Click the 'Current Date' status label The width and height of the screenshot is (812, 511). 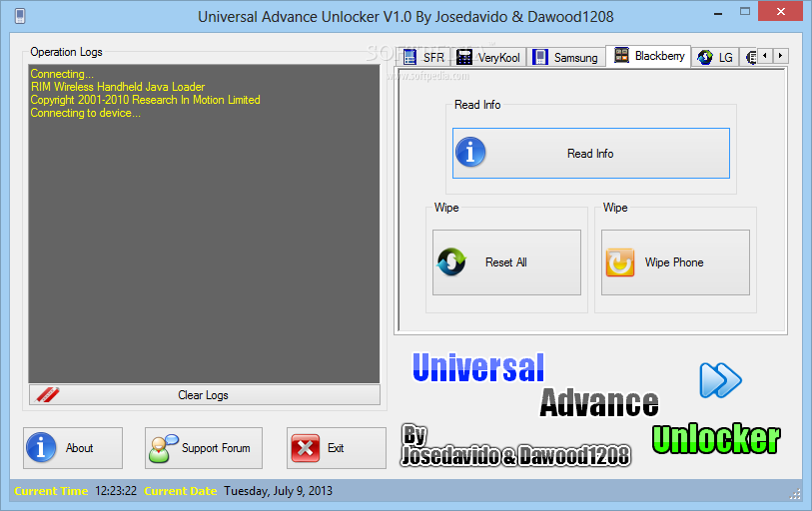[180, 491]
